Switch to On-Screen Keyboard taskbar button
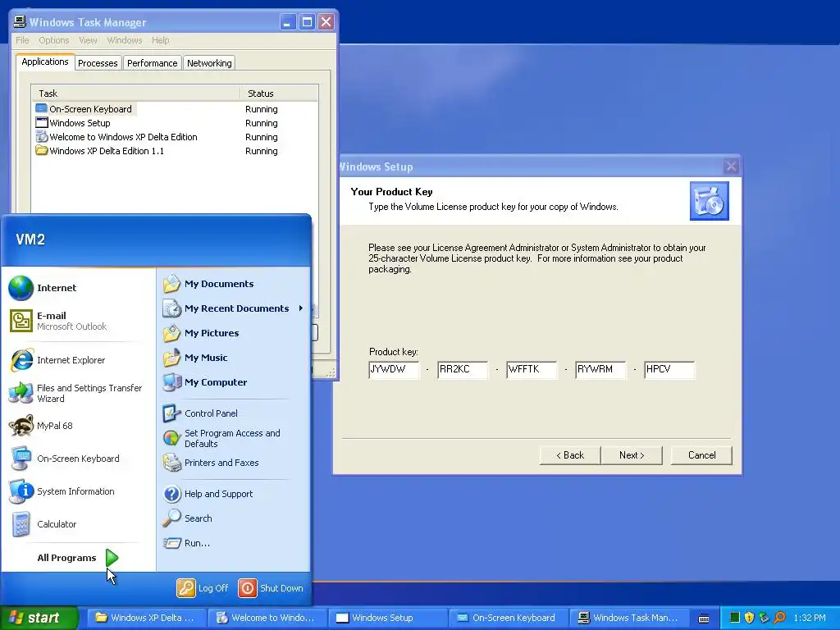Viewport: 840px width, 630px height. (507, 618)
